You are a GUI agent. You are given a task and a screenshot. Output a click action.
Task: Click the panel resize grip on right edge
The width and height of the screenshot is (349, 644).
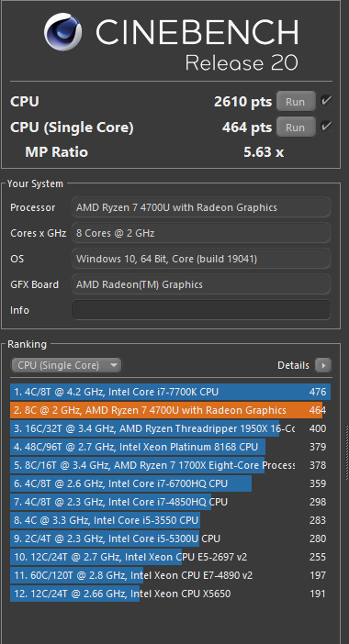click(x=347, y=451)
